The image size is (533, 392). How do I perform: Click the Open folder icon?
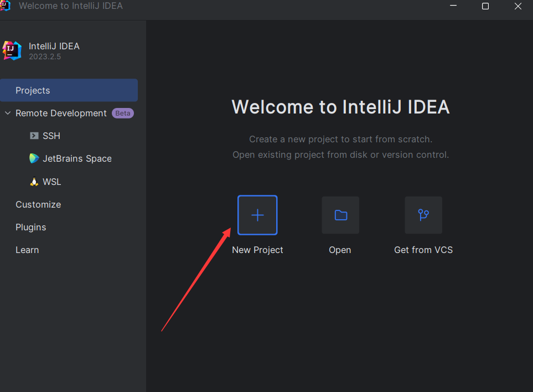point(340,215)
